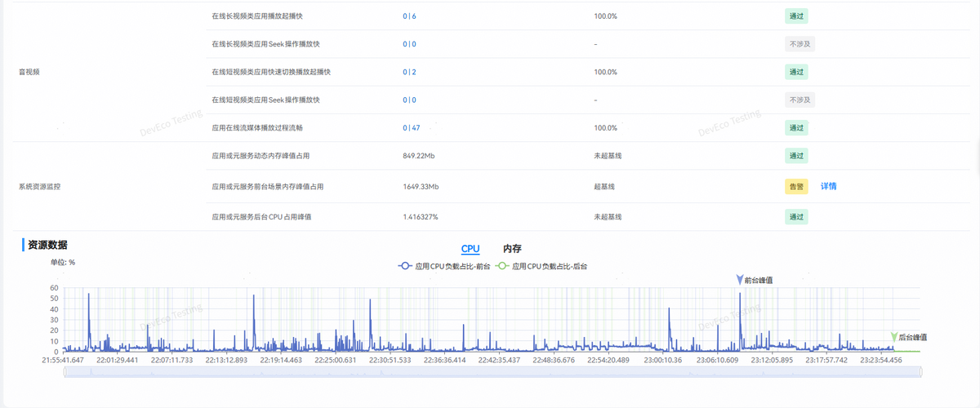980x408 pixels.
Task: Click the 0|2 result for 短视频快速切换
Action: [x=409, y=72]
